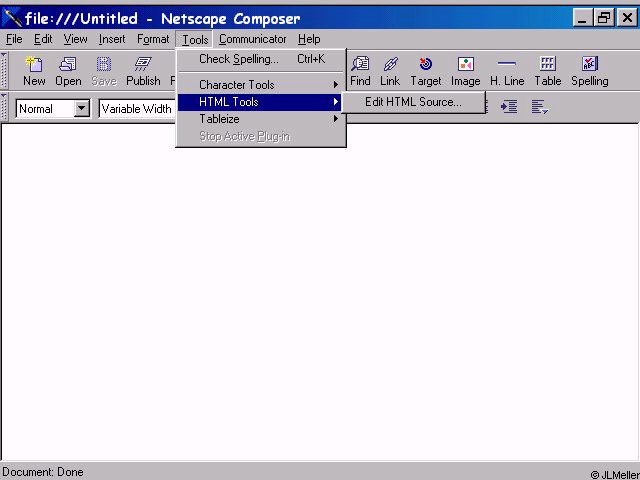This screenshot has width=640, height=480.
Task: Click the Composer pen icon in title bar
Action: [x=11, y=17]
